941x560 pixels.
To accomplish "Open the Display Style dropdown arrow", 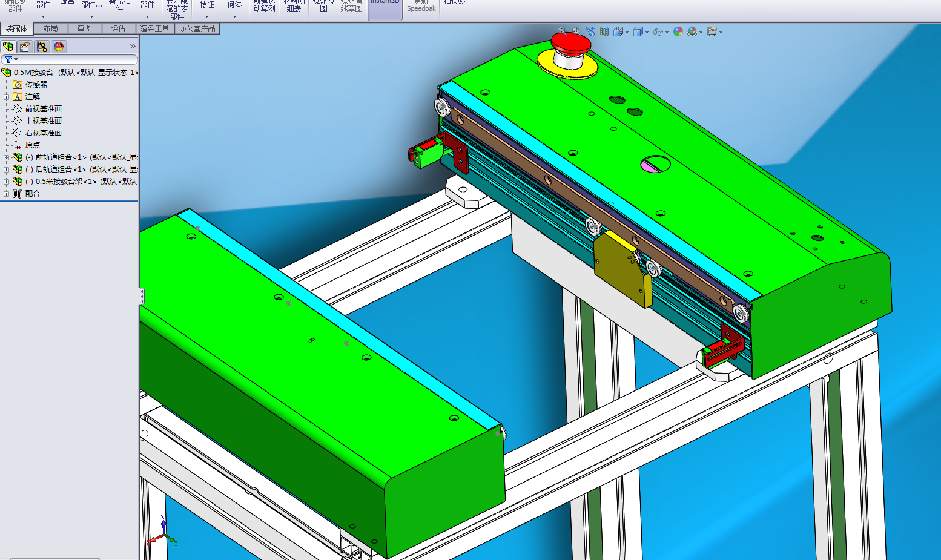I will 647,32.
